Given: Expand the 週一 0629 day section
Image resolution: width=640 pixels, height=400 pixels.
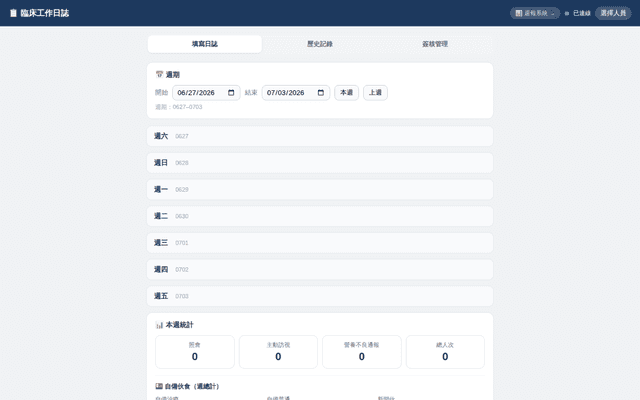Looking at the screenshot, I should point(320,189).
